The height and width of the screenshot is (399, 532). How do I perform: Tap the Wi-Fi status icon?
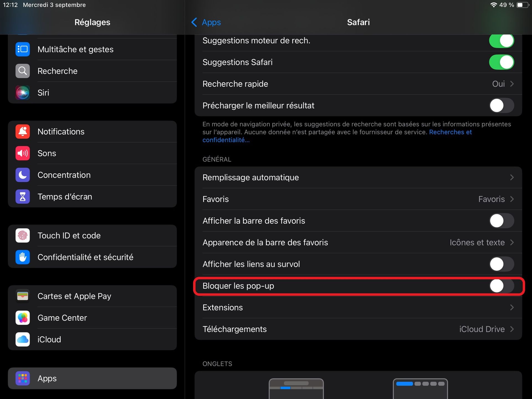pos(493,5)
